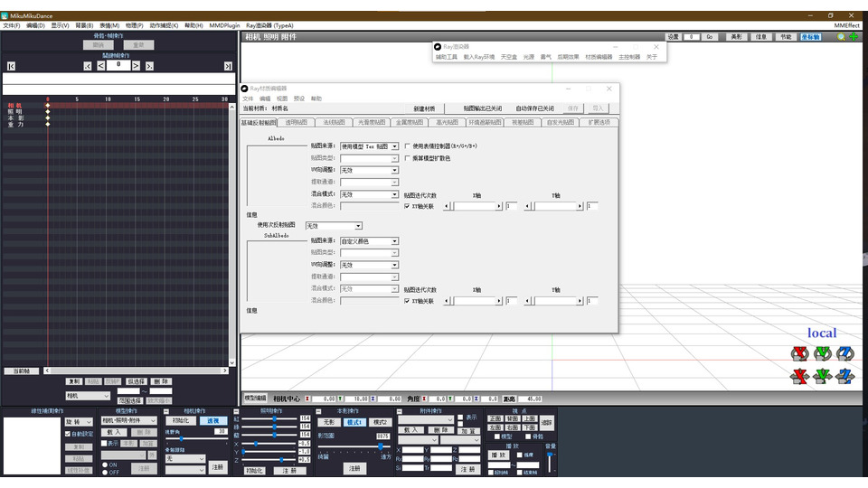Click the red X-axis rotation icon under local
Viewport: 868px width, 488px height.
(x=798, y=353)
